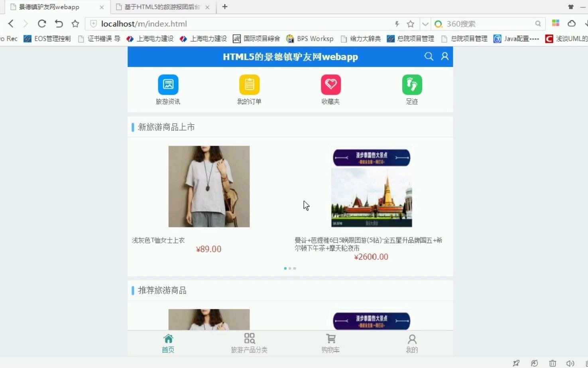Click the lightning speed mode icon

[x=397, y=24]
